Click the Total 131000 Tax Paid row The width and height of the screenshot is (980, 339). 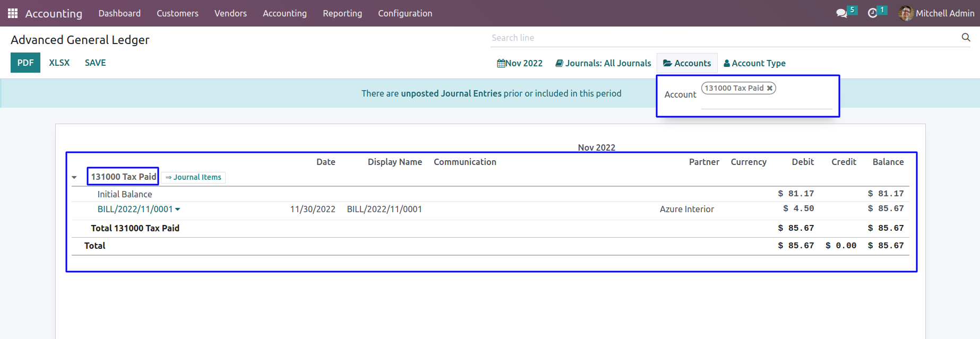click(x=490, y=228)
